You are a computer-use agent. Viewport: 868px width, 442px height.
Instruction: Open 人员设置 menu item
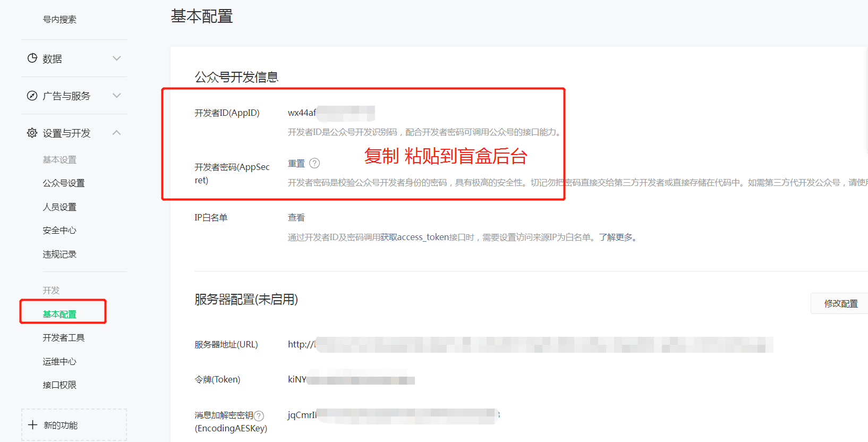(x=59, y=207)
